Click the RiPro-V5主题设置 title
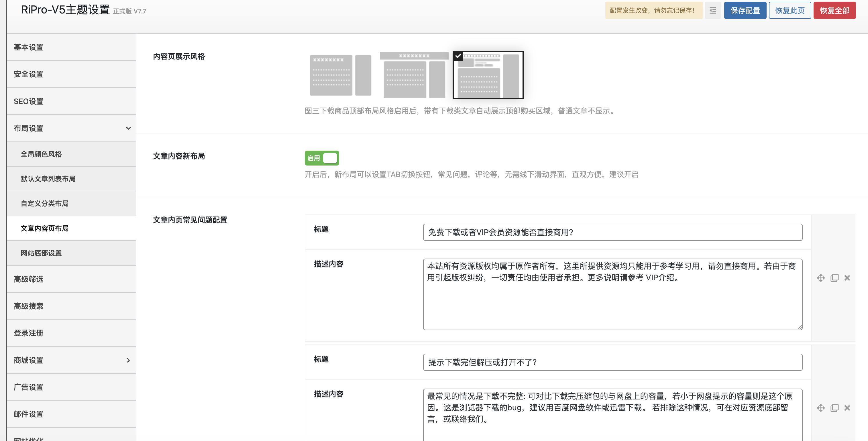Image resolution: width=868 pixels, height=441 pixels. click(x=65, y=10)
